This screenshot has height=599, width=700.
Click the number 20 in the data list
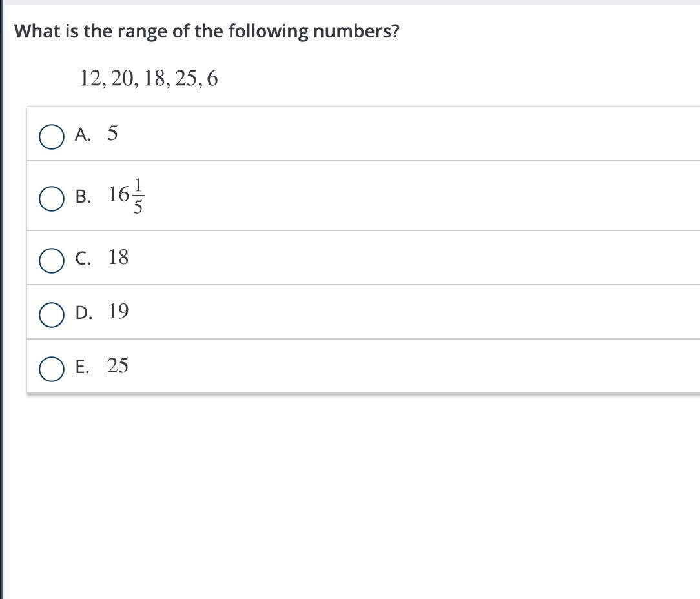(122, 79)
